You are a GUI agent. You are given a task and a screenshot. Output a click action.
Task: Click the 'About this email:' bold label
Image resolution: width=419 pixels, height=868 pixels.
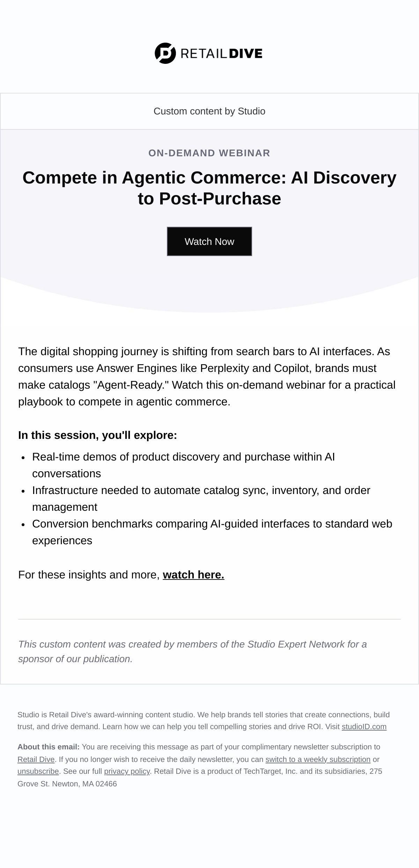click(x=49, y=747)
